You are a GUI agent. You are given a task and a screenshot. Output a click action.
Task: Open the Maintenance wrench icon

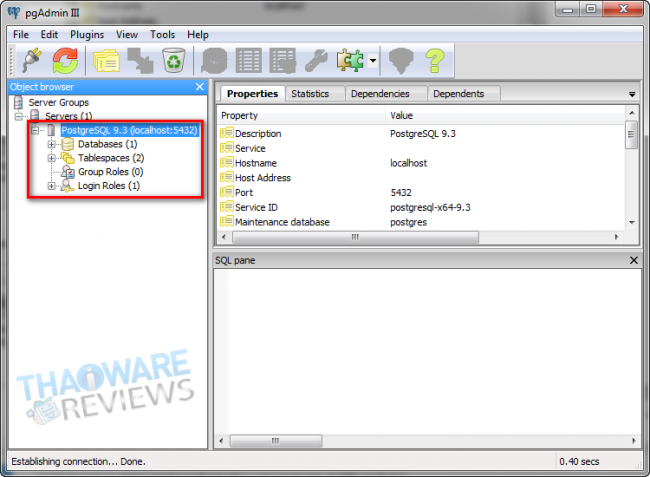(x=316, y=61)
